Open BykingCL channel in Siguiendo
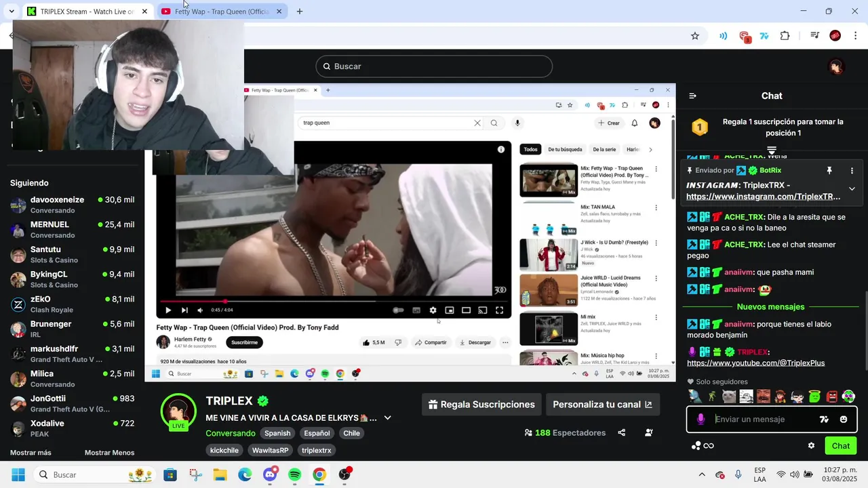Screen dimensions: 868x488 [x=72, y=279]
